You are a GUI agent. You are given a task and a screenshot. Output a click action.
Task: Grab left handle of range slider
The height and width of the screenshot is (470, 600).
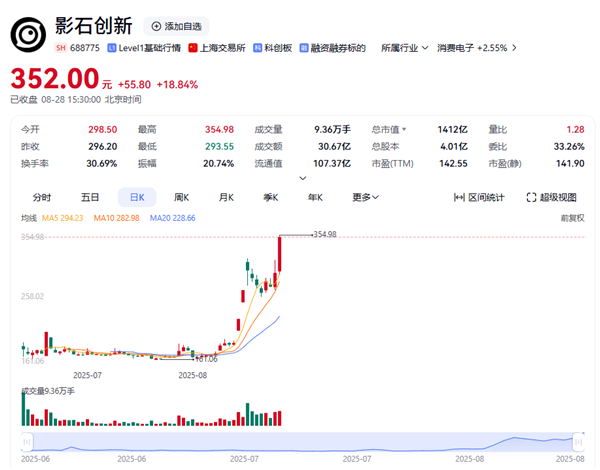[27, 442]
